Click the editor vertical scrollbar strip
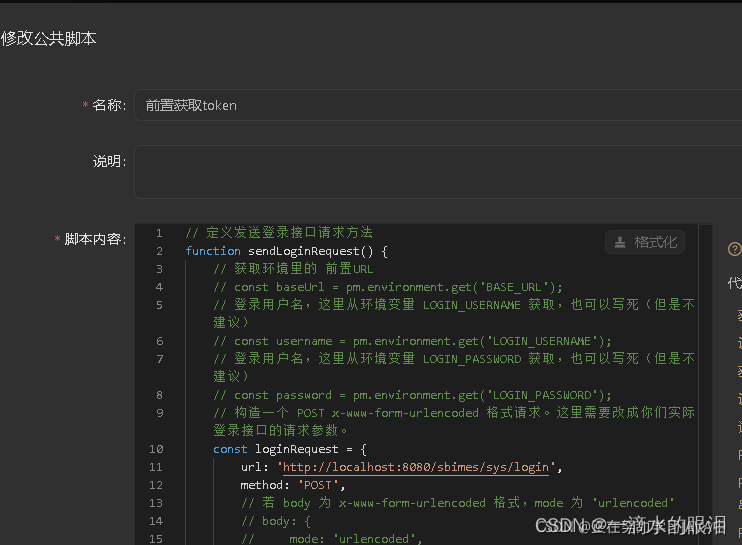 tap(705, 384)
